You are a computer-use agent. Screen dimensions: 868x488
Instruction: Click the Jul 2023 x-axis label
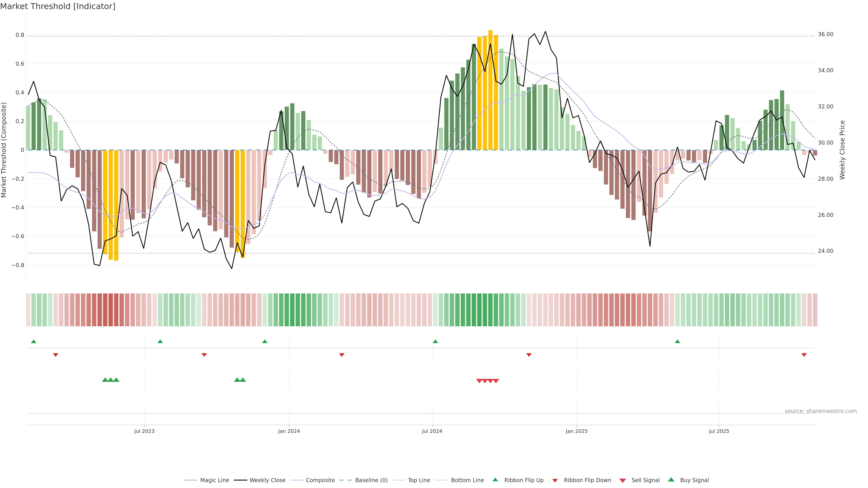[x=144, y=431]
